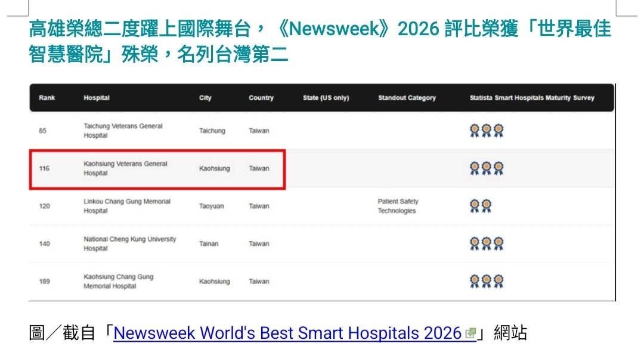Viewport: 644px width, 346px height.
Task: Select the Rank column header
Action: point(47,98)
